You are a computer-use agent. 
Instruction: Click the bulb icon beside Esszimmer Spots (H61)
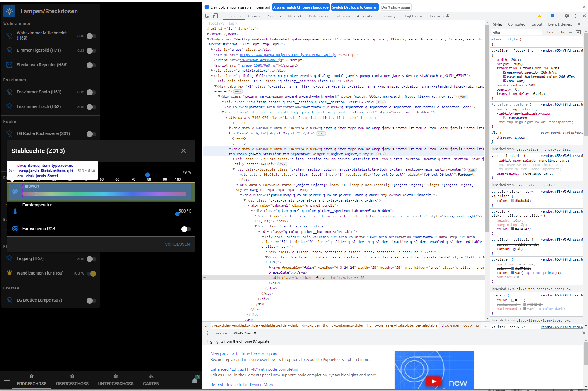coord(9,92)
